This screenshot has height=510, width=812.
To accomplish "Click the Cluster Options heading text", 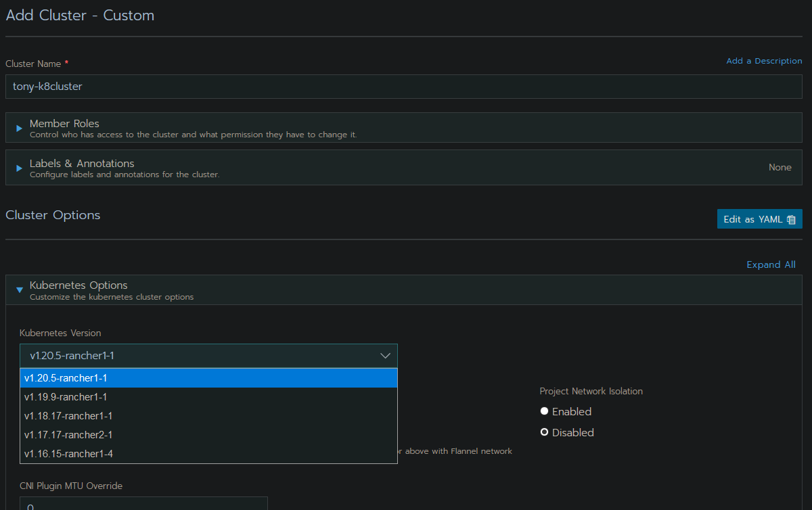I will coord(53,215).
